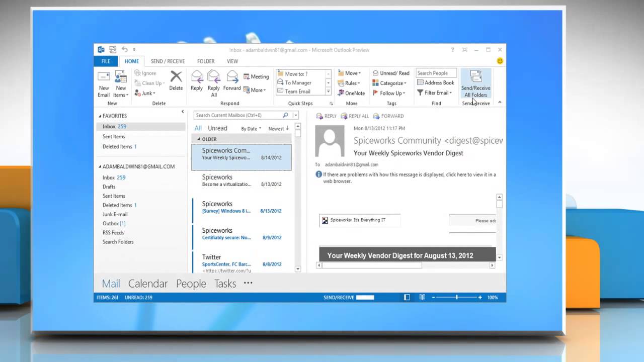The width and height of the screenshot is (644, 362).
Task: Click the search magnifier icon
Action: click(286, 115)
